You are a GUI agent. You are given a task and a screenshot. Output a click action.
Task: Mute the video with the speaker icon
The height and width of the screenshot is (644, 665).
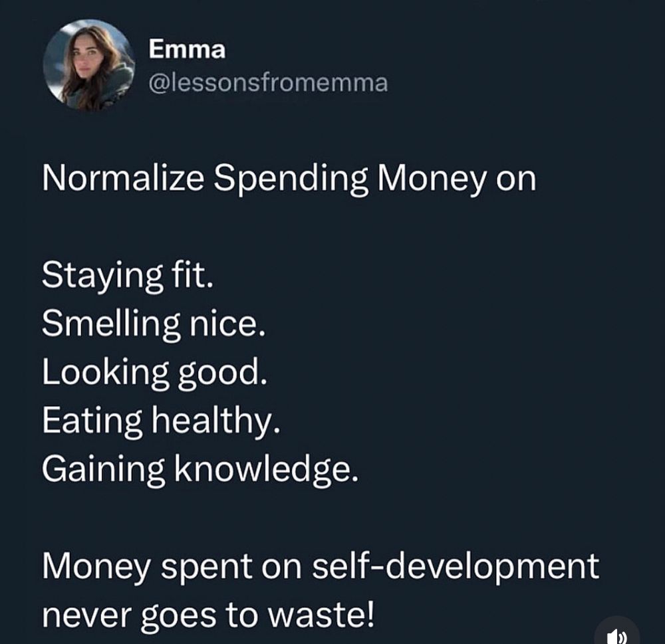(617, 634)
